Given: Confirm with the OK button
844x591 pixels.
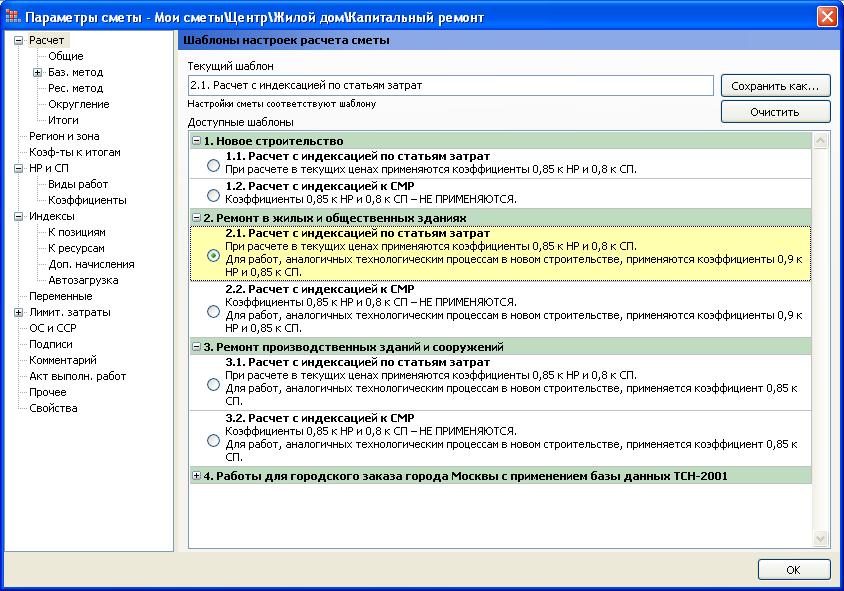Looking at the screenshot, I should (794, 570).
